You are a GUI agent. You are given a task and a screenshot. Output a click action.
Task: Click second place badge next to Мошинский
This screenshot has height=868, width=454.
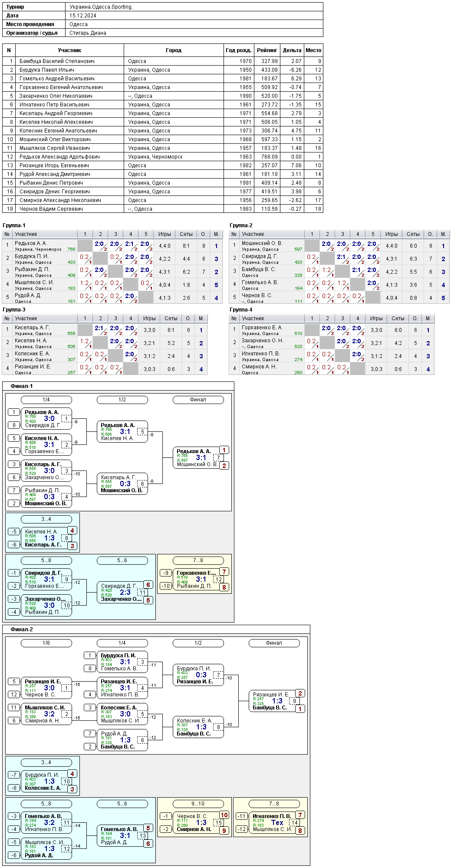[x=224, y=466]
